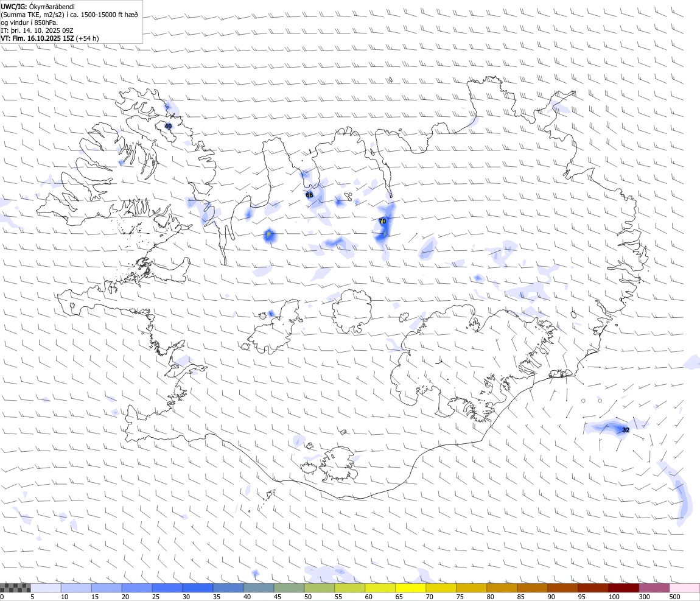Viewport: 700px width, 601px height.
Task: Click the '32' value label offshore southeast
Action: [626, 430]
